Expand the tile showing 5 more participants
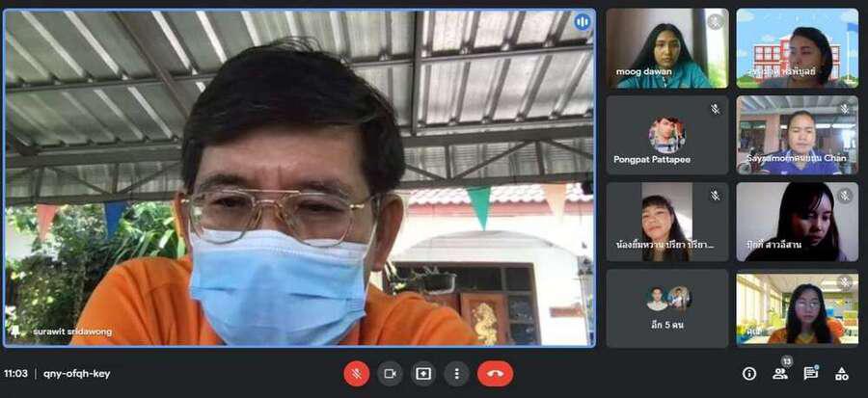This screenshot has height=398, width=868. coord(666,307)
